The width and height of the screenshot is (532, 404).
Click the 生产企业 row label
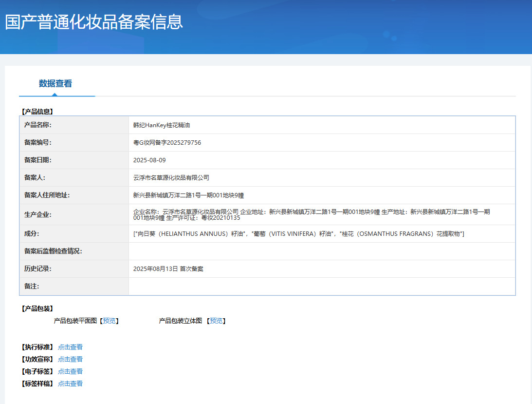coord(37,215)
